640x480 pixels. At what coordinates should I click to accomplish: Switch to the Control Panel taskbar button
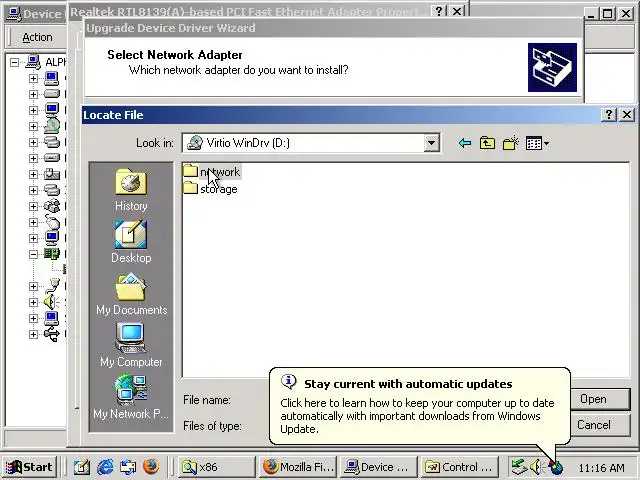click(460, 467)
